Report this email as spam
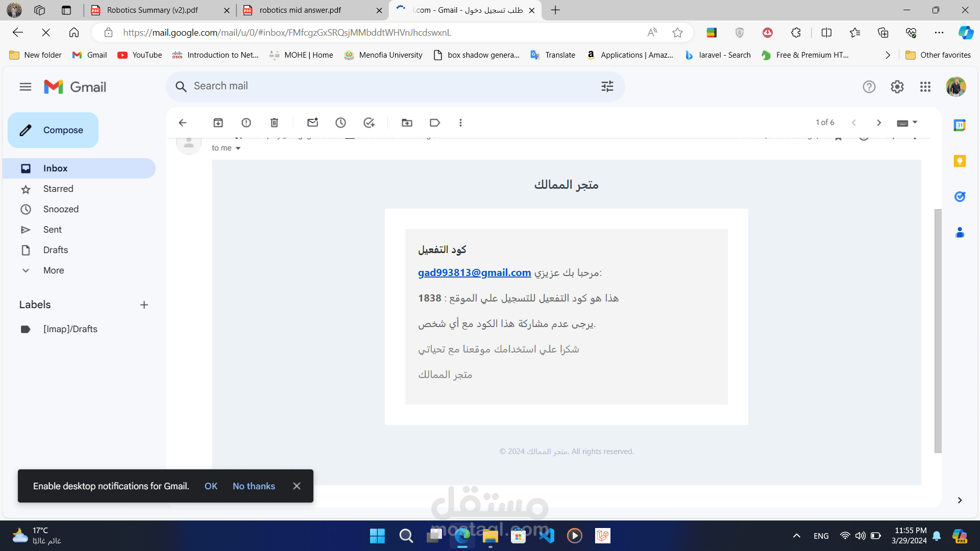Screen dimensions: 980x551 click(246, 122)
